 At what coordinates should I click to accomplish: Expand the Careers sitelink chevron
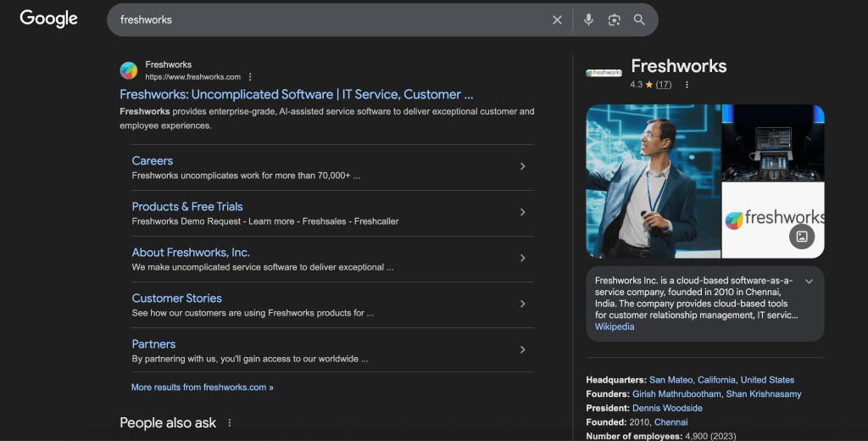tap(522, 167)
